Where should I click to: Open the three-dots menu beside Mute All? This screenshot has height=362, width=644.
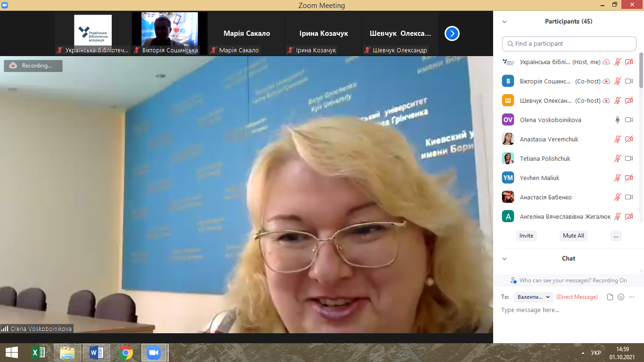pyautogui.click(x=616, y=236)
